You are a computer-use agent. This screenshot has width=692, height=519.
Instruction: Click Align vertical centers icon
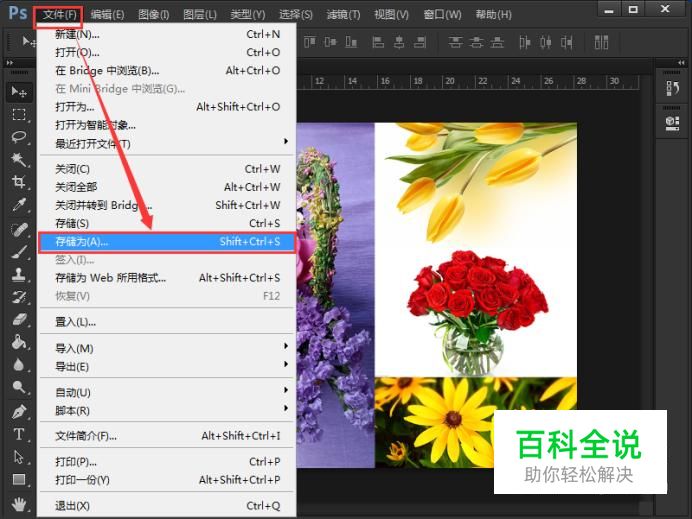pos(330,42)
